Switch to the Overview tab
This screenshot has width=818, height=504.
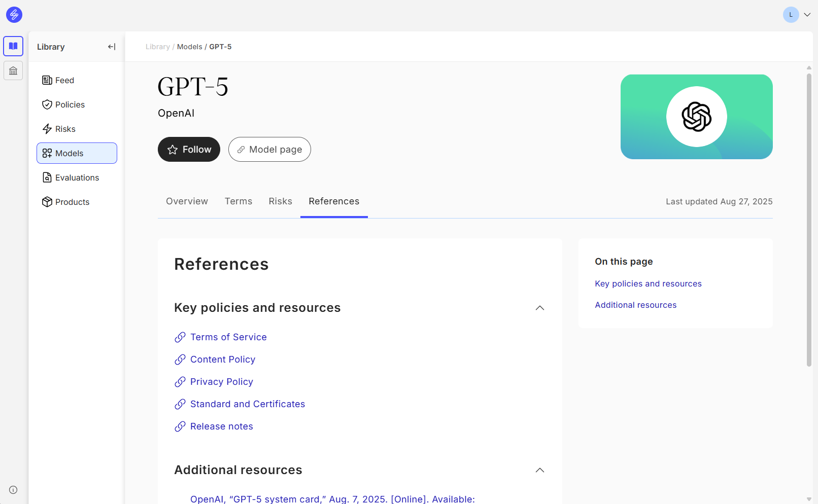pyautogui.click(x=187, y=201)
